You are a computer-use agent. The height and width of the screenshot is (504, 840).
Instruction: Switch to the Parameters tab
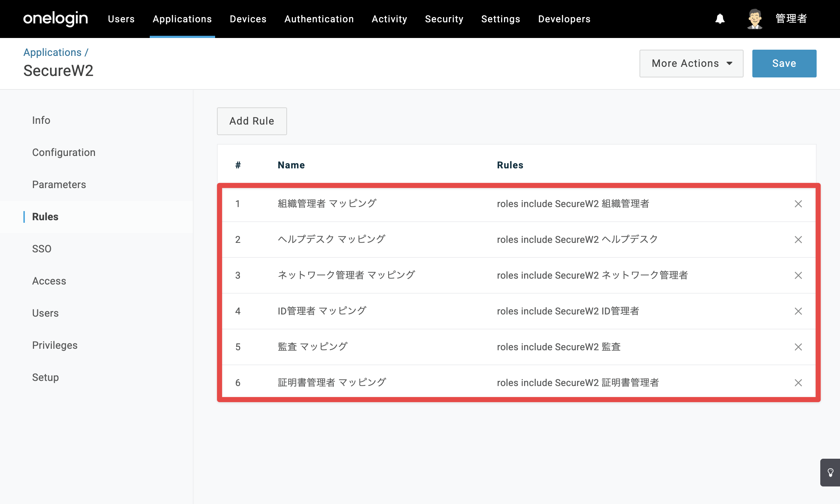59,184
